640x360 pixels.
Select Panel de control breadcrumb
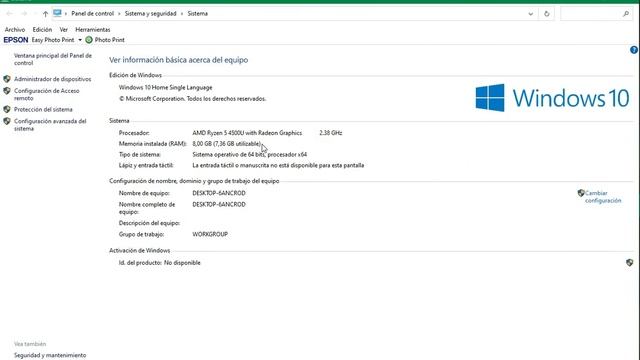pyautogui.click(x=93, y=13)
